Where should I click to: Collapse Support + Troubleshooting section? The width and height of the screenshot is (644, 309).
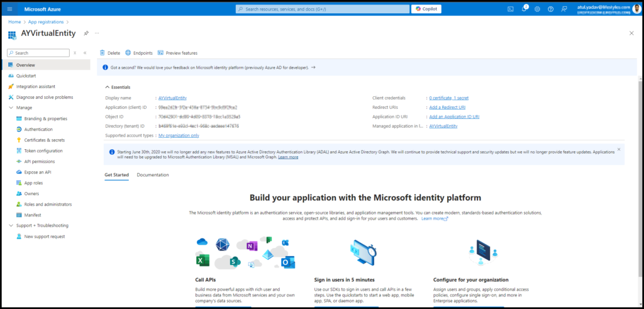[x=11, y=225]
